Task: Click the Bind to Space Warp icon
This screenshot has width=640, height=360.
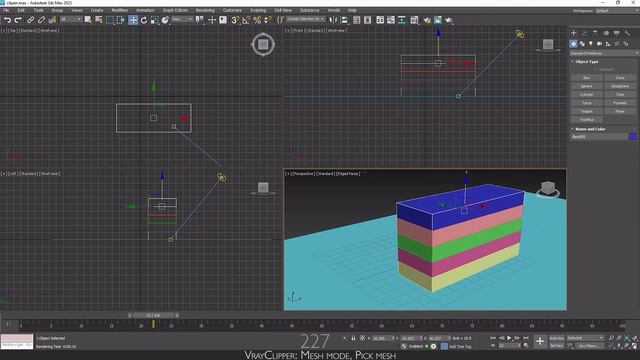Action: (52, 20)
